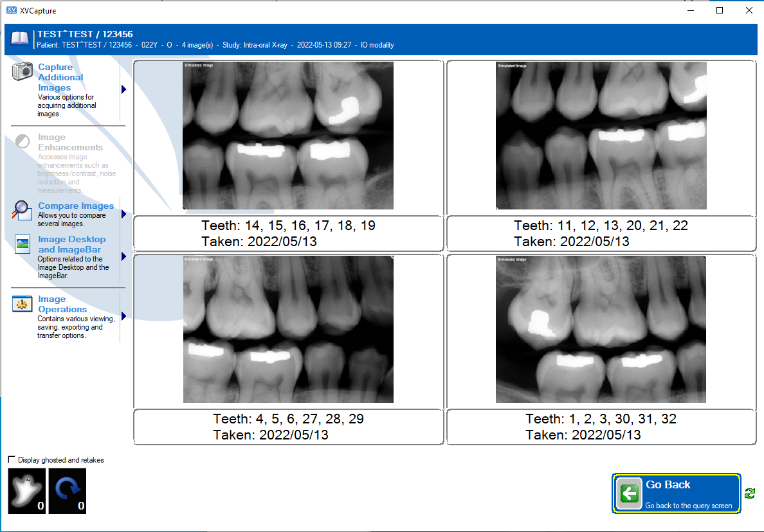This screenshot has width=764, height=532.
Task: Expand the Capture Additional Images submenu arrow
Action: (123, 89)
